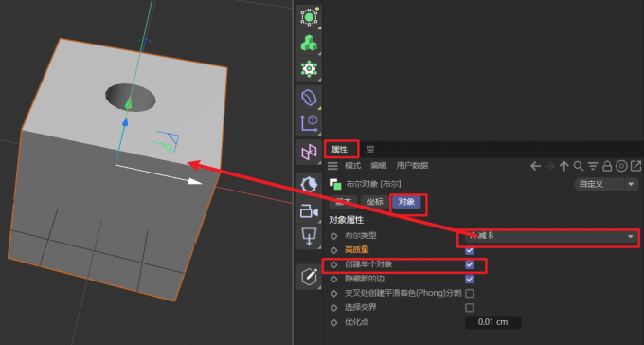Open the 用户数据 menu
This screenshot has width=644, height=345.
[412, 165]
